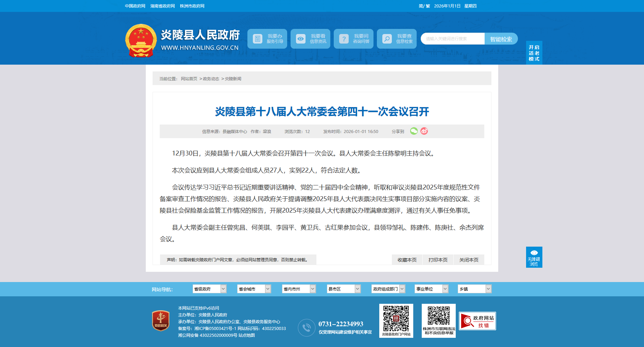644x347 pixels.
Task: Toggle 开启适老模式 elderly-friendly mode
Action: pyautogui.click(x=534, y=53)
